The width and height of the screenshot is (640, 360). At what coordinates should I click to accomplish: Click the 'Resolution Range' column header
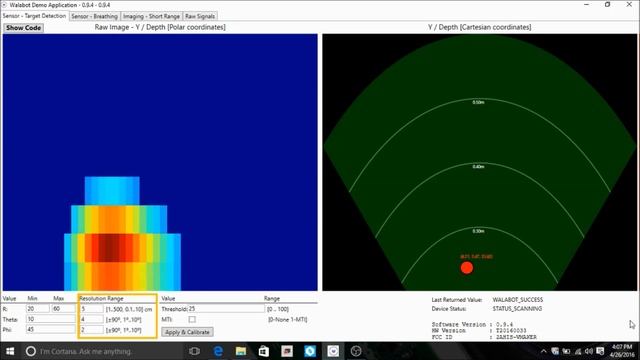coord(101,299)
